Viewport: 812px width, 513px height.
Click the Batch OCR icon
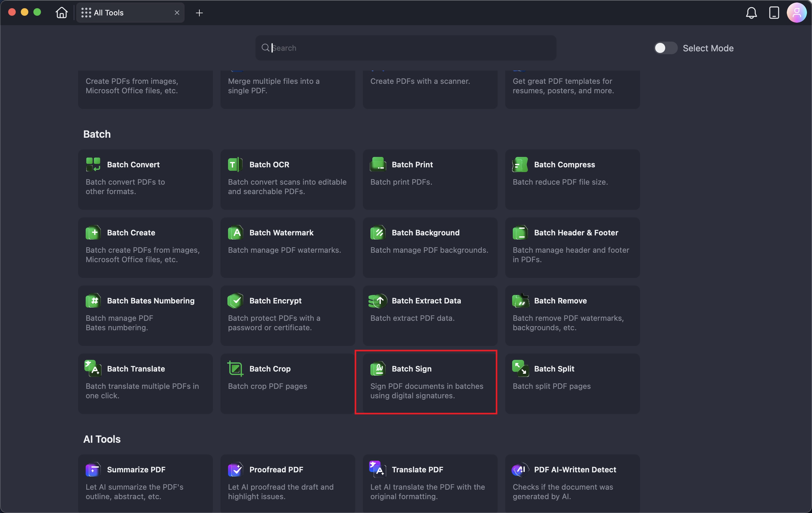pos(235,164)
